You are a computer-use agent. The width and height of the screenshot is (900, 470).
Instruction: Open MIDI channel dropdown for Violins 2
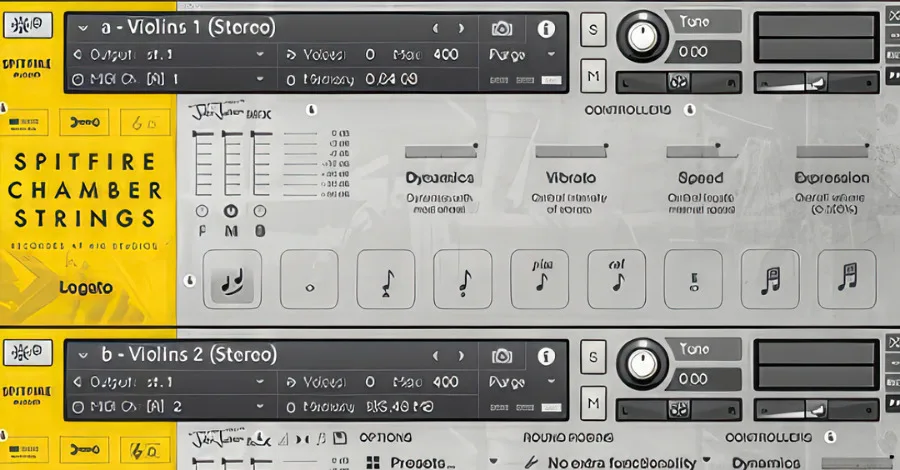(x=260, y=407)
